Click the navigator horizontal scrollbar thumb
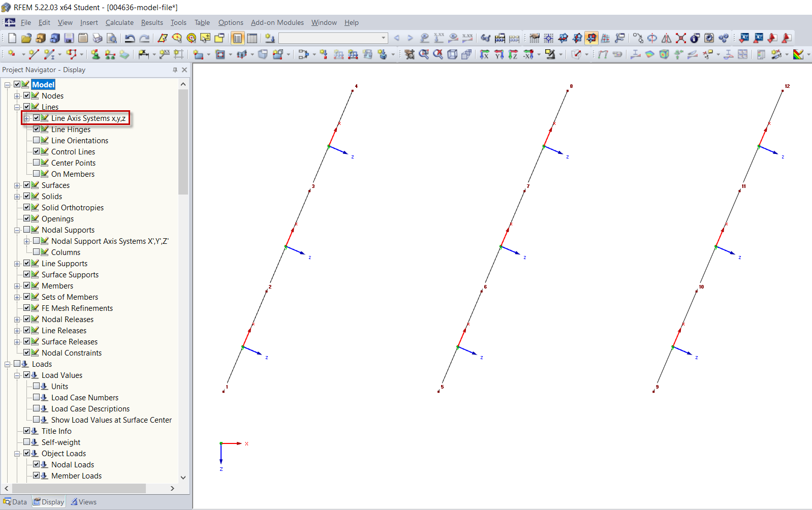 pos(78,488)
